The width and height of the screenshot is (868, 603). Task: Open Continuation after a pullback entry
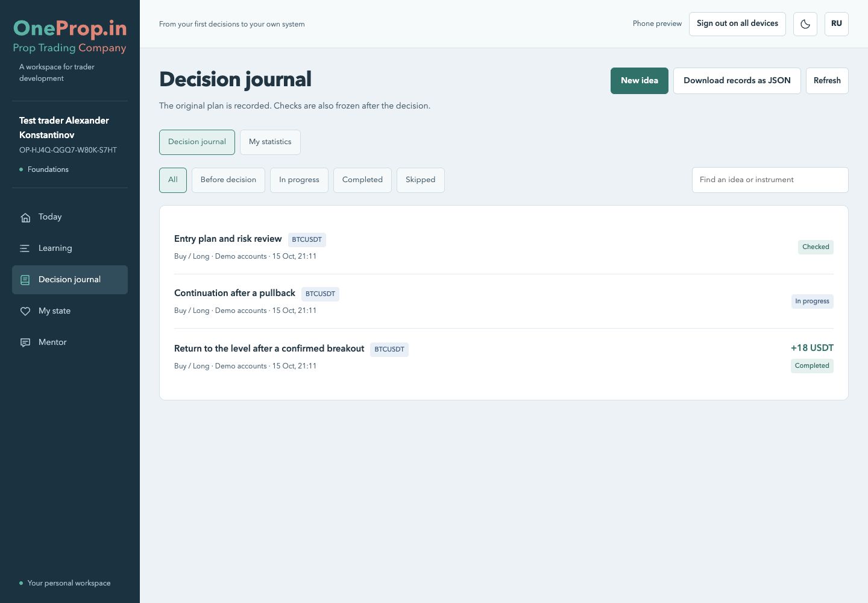pos(504,301)
